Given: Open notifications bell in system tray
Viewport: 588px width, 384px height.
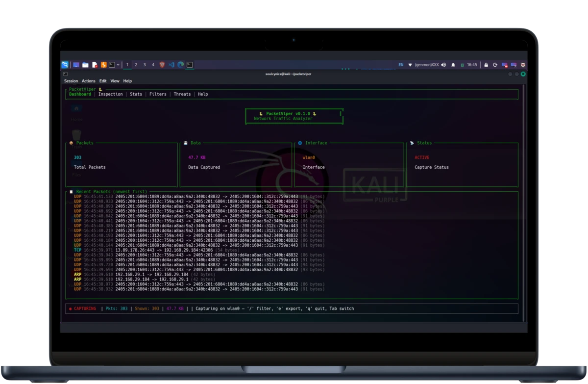Looking at the screenshot, I should click(x=453, y=65).
